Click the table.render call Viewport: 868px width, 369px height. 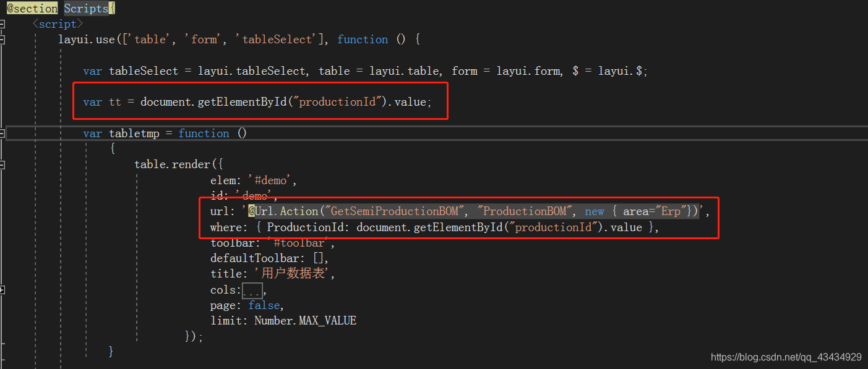tap(173, 165)
